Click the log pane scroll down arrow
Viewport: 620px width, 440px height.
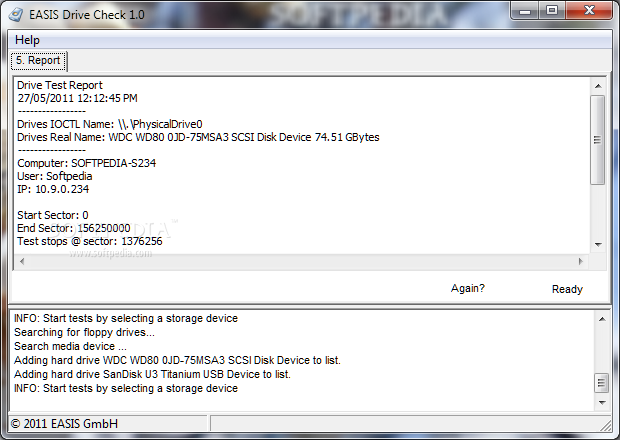602,402
